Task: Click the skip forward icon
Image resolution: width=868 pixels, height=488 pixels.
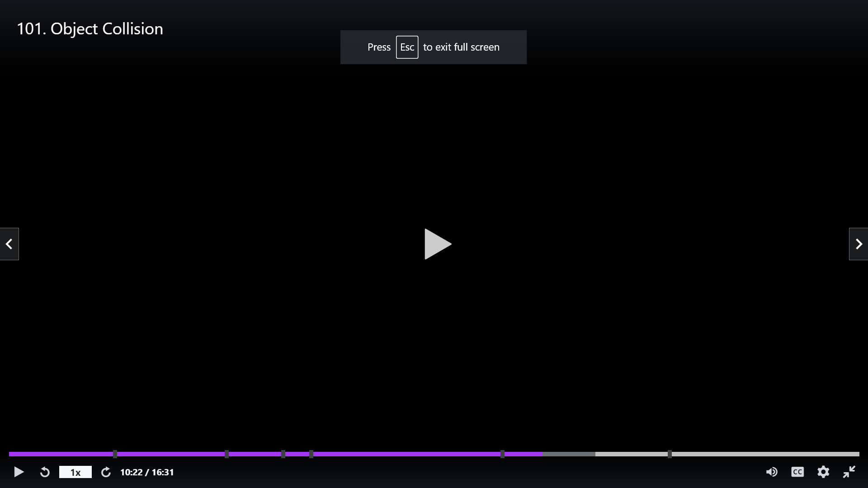Action: [106, 472]
